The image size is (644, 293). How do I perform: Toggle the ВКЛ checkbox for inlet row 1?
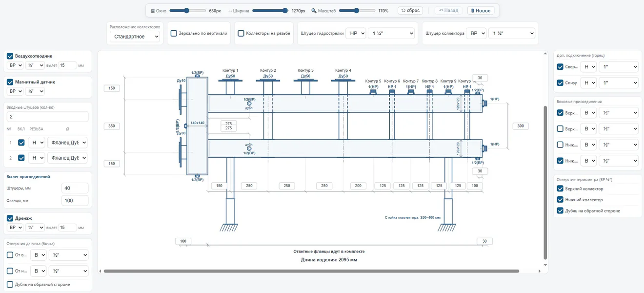[x=21, y=143]
